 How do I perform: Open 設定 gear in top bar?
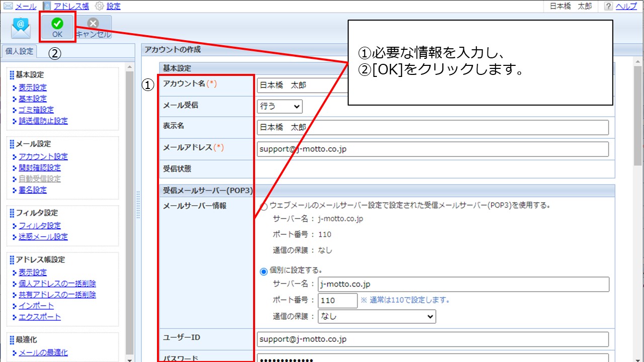pyautogui.click(x=113, y=7)
